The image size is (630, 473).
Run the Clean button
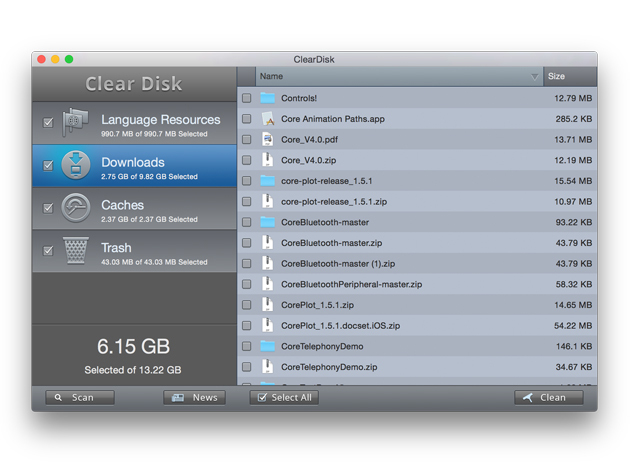coord(549,397)
